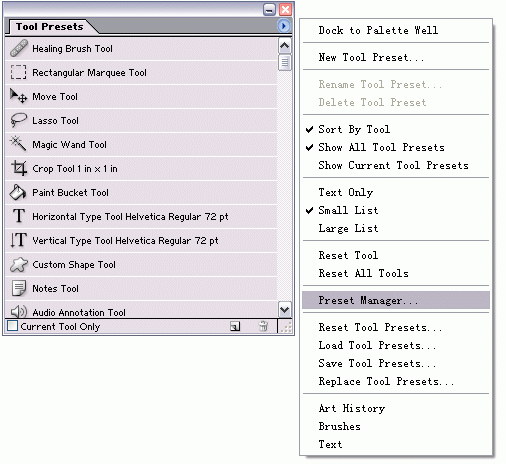
Task: Click the create new tool preset icon
Action: click(235, 326)
